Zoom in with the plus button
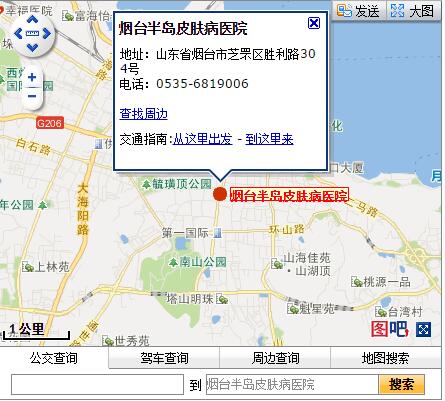The image size is (445, 401). pos(32,77)
